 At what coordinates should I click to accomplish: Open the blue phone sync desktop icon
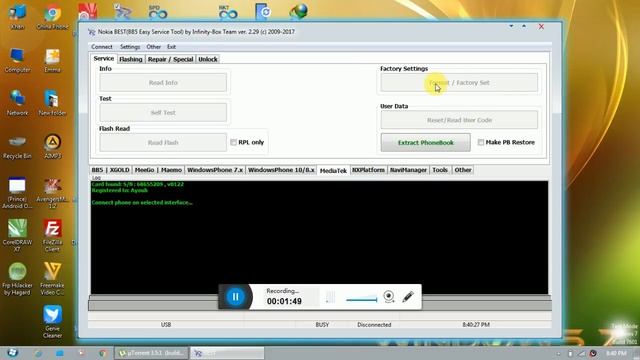(263, 11)
